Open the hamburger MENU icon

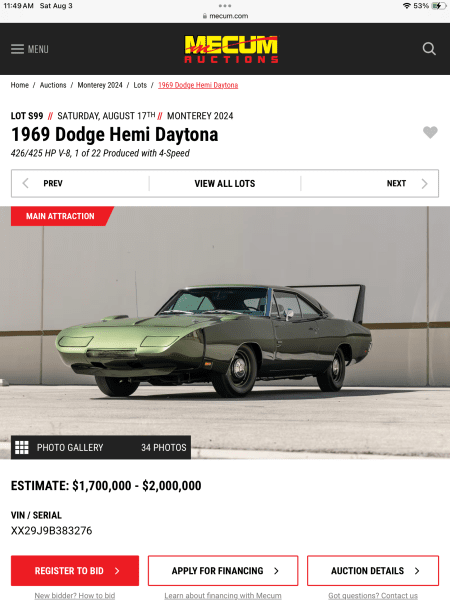18,49
